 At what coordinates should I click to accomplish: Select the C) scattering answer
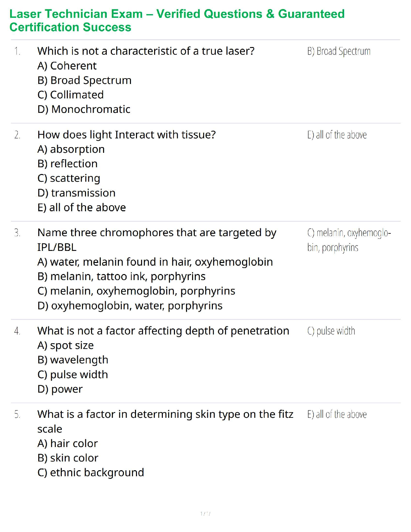(x=69, y=178)
